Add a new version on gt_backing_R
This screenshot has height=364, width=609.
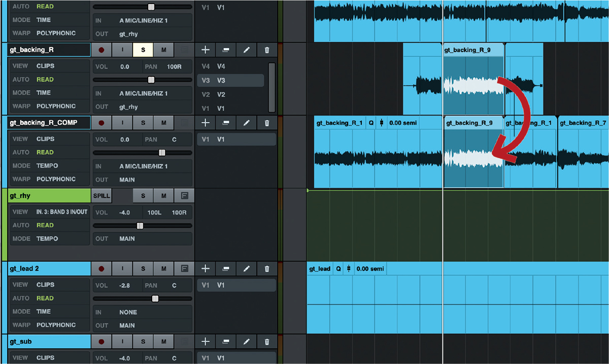click(205, 50)
